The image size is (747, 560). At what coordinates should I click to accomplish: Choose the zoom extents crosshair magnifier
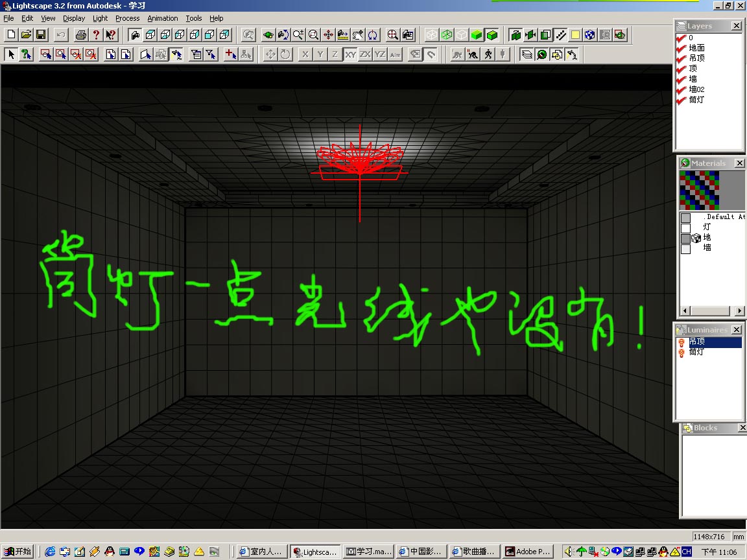(392, 35)
